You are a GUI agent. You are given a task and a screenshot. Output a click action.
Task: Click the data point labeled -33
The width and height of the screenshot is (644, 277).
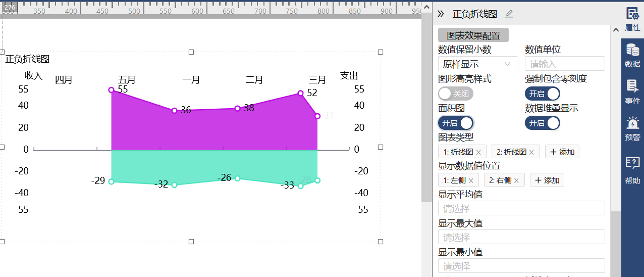tap(300, 186)
